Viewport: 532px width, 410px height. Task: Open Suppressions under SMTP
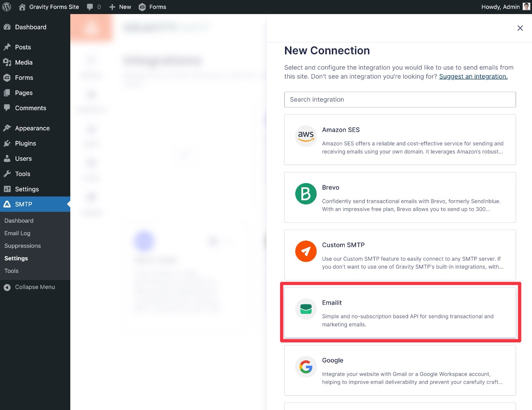[x=22, y=246]
